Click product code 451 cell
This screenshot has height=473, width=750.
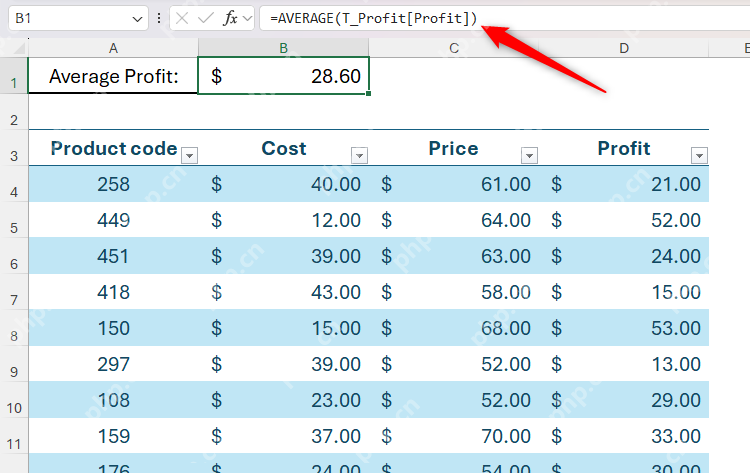pyautogui.click(x=113, y=256)
